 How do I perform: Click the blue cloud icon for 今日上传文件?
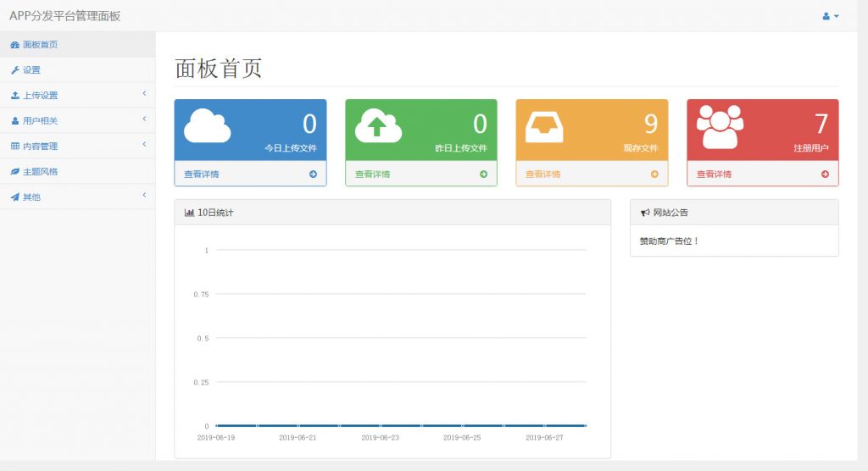207,125
